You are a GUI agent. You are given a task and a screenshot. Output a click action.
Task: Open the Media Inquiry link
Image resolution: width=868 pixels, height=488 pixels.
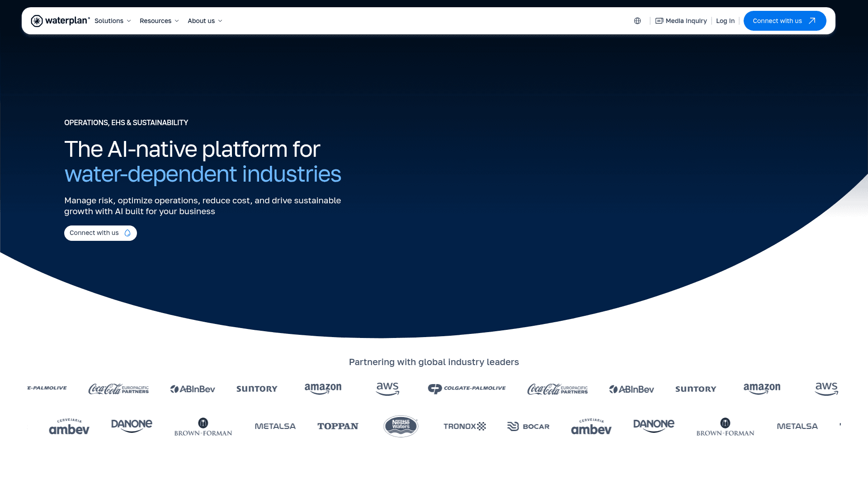(681, 21)
